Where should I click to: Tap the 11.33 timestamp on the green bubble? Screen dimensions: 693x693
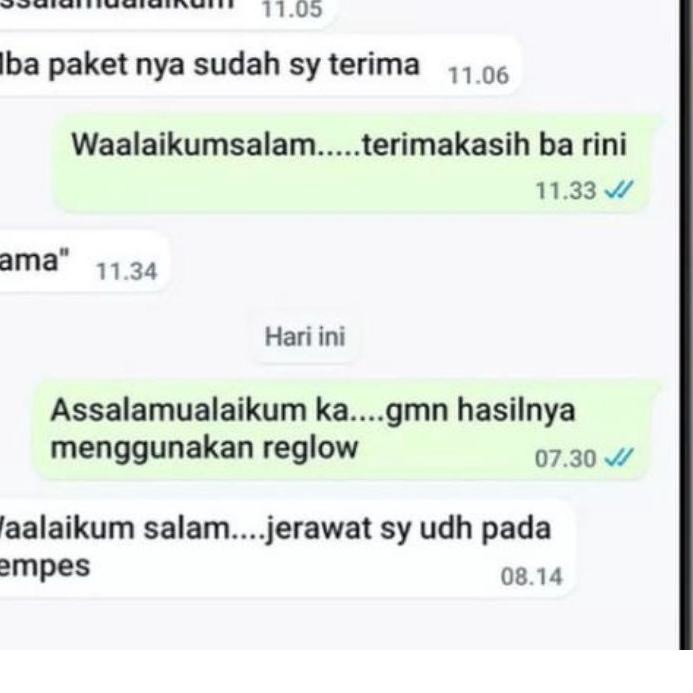point(566,191)
